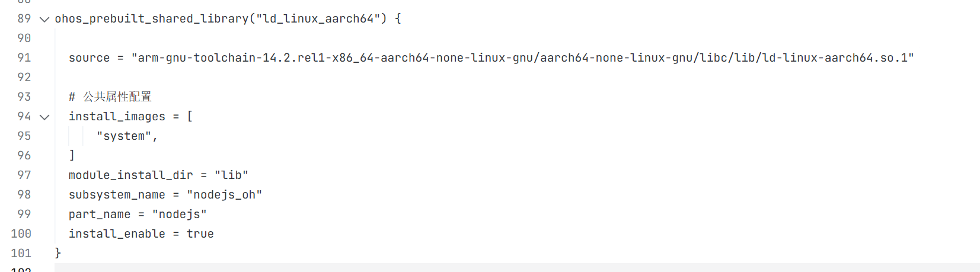Click line number 93 in gutter
This screenshot has height=272, width=980.
pos(24,97)
